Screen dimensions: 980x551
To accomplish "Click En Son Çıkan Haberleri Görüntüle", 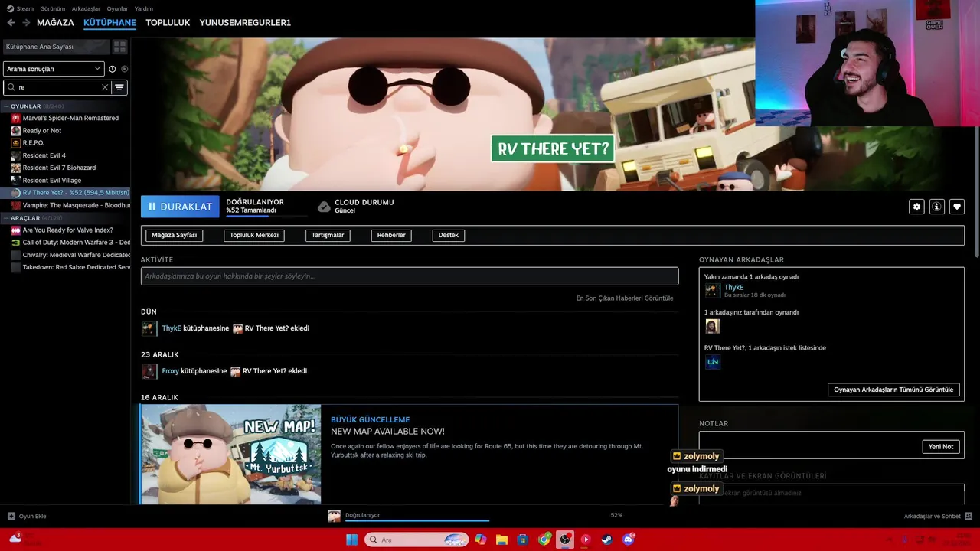I will [x=625, y=298].
